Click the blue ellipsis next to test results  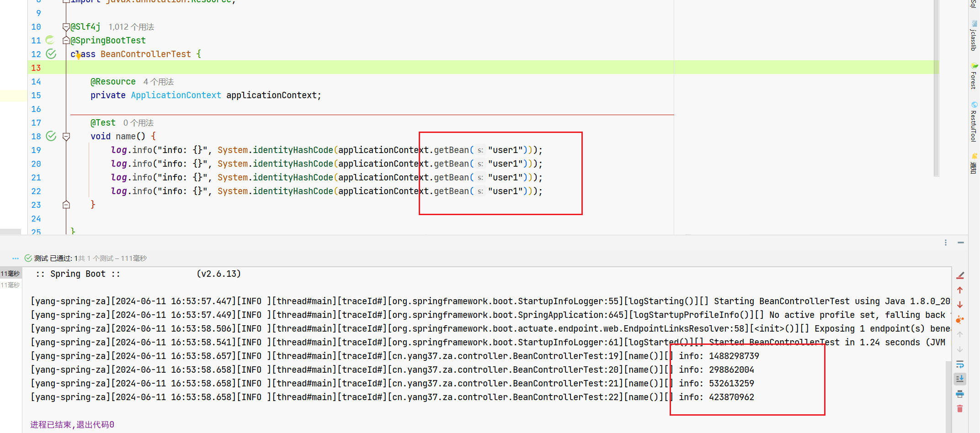[x=16, y=259]
